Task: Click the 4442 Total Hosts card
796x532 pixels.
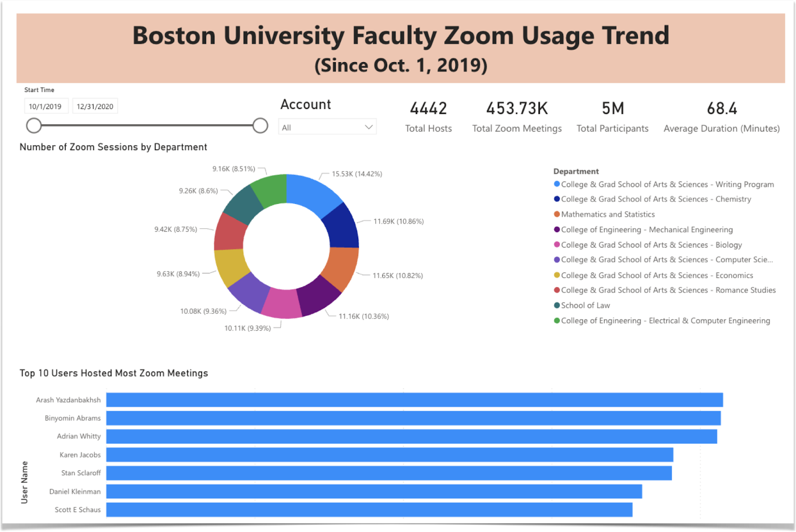Action: point(428,117)
